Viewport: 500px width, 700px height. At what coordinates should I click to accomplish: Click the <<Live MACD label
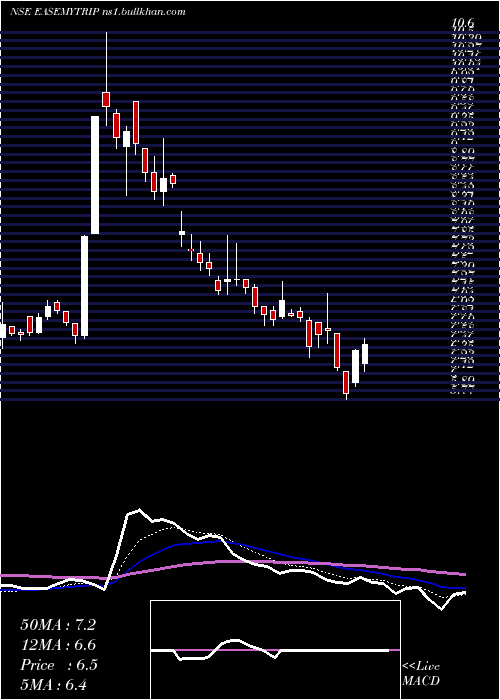421,674
